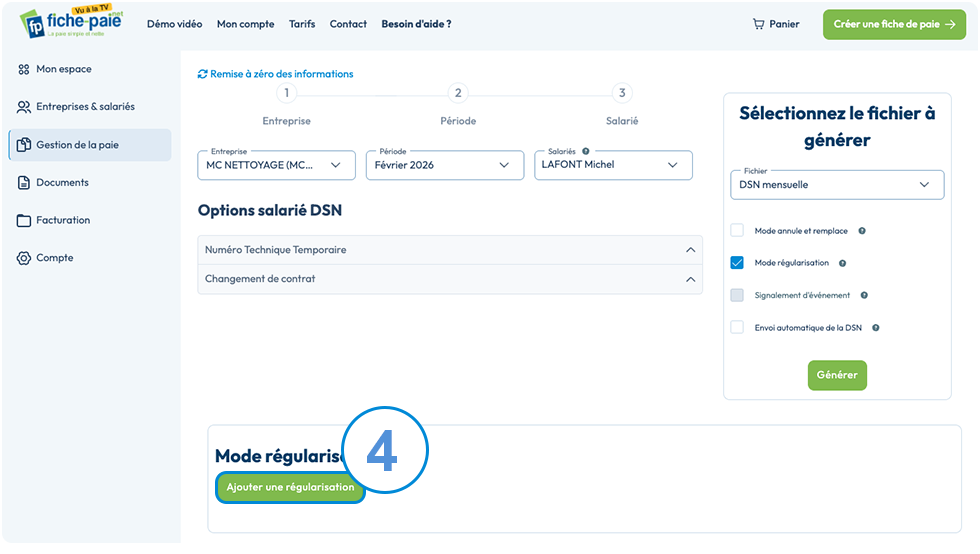980x554 pixels.
Task: Toggle the Changement de contrat section
Action: 450,279
